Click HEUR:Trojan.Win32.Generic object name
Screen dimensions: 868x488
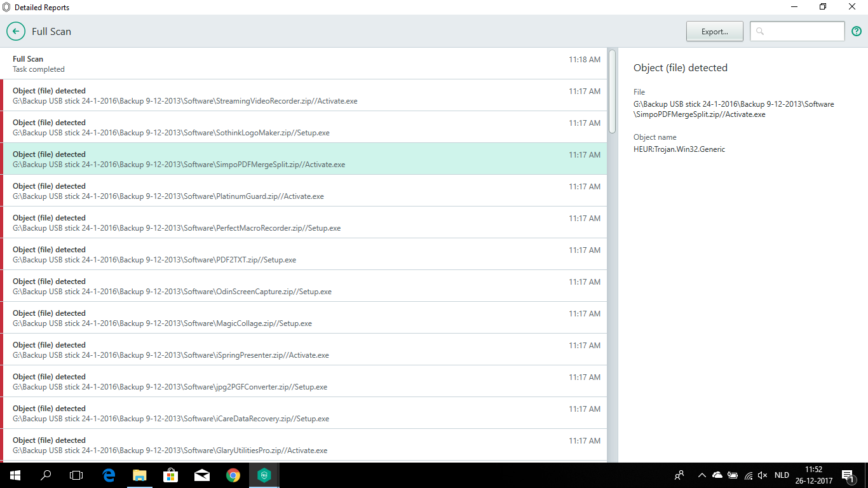click(x=679, y=149)
